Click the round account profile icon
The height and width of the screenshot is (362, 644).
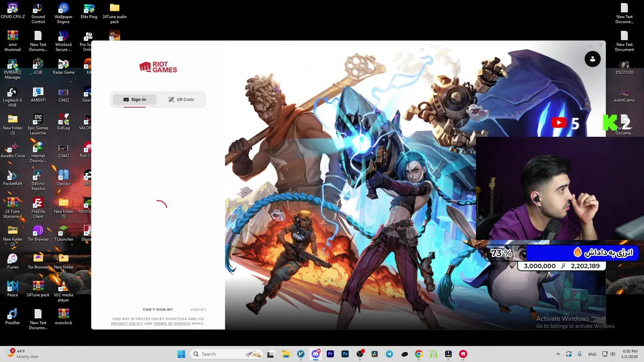592,59
